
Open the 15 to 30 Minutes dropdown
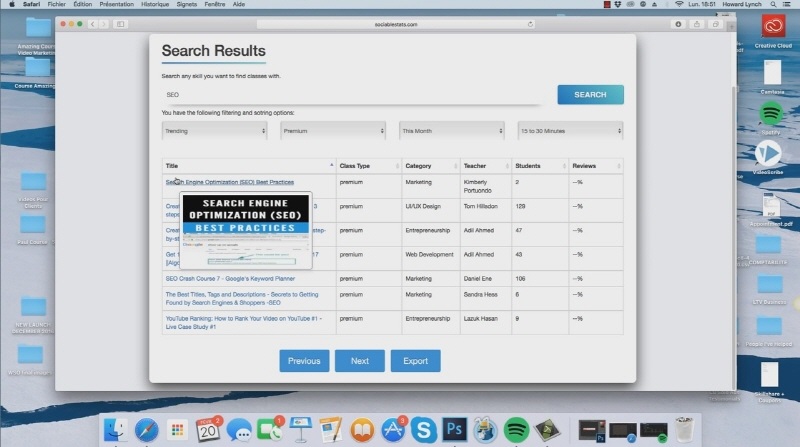pos(570,131)
